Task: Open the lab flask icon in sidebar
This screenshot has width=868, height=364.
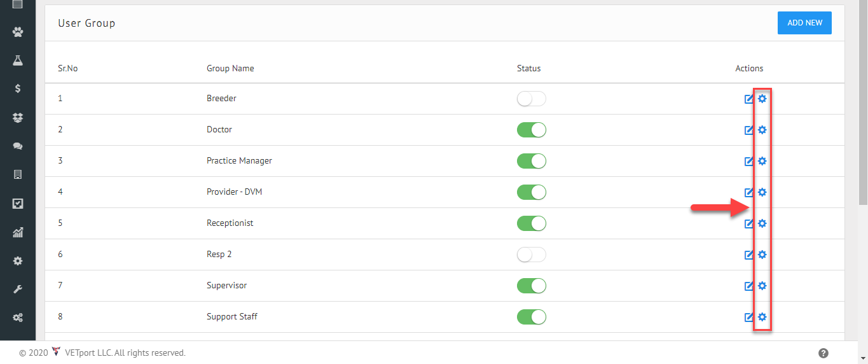Action: pos(18,60)
